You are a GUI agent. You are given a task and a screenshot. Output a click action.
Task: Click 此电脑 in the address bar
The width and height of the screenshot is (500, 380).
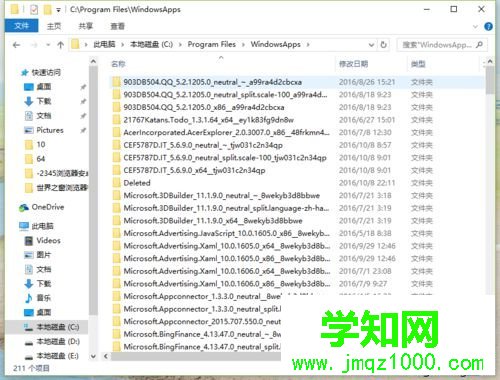104,44
